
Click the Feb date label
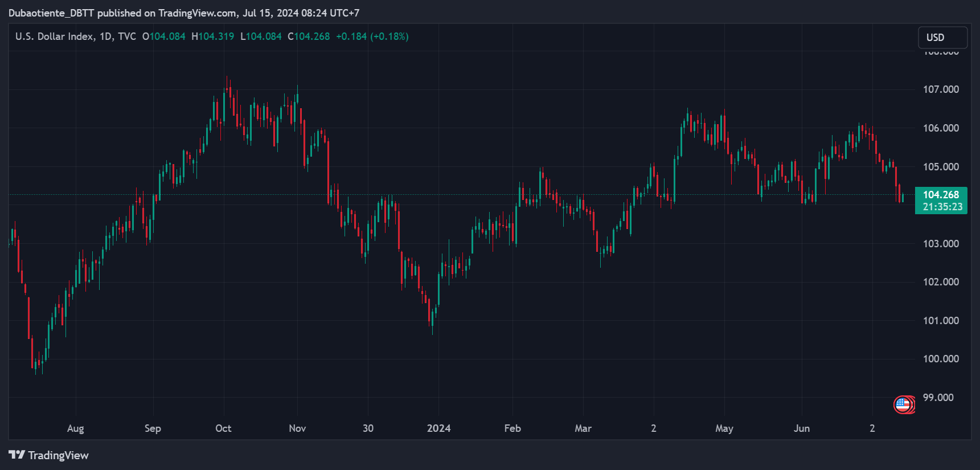[x=512, y=428]
